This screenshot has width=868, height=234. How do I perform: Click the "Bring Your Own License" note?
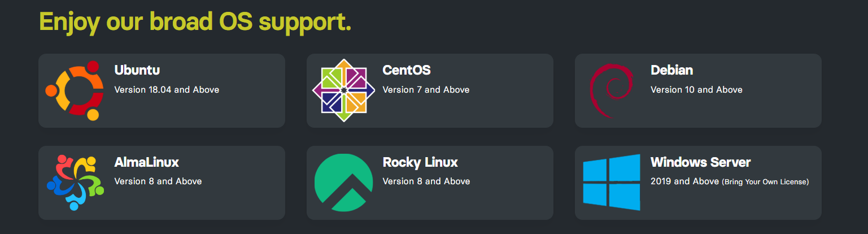[765, 182]
